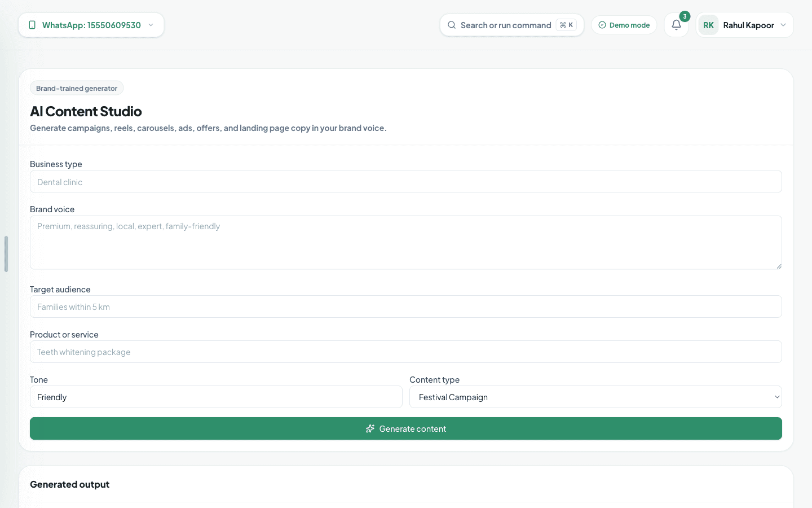The width and height of the screenshot is (812, 508).
Task: Focus the Target audience field
Action: (x=406, y=306)
